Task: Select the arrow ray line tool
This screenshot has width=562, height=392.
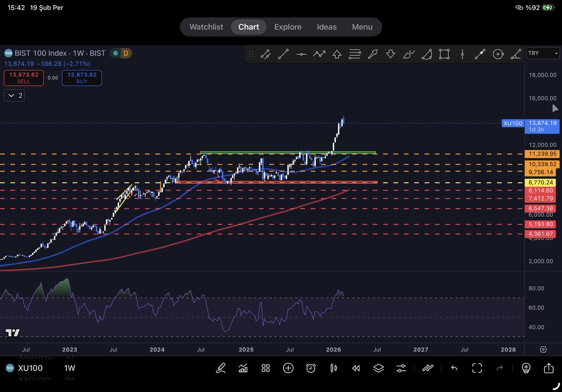Action: coord(480,54)
